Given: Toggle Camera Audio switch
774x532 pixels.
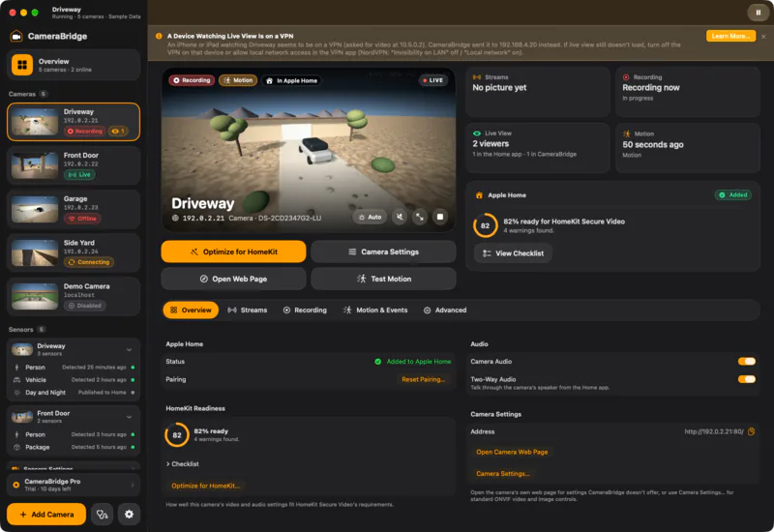Looking at the screenshot, I should coord(747,361).
